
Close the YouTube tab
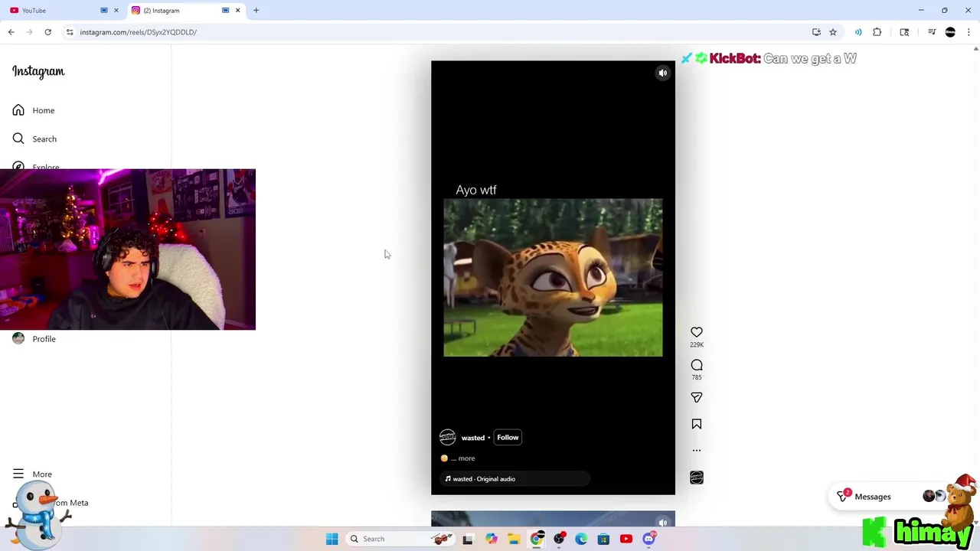(116, 10)
